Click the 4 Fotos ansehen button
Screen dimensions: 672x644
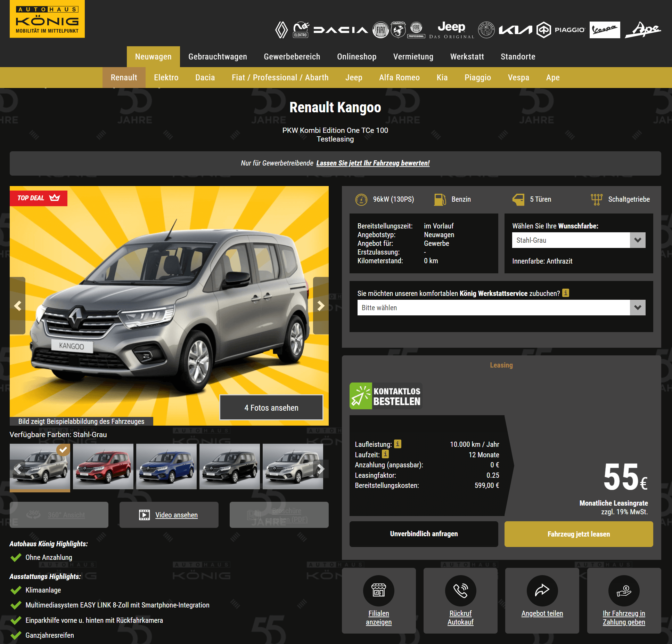pos(271,408)
